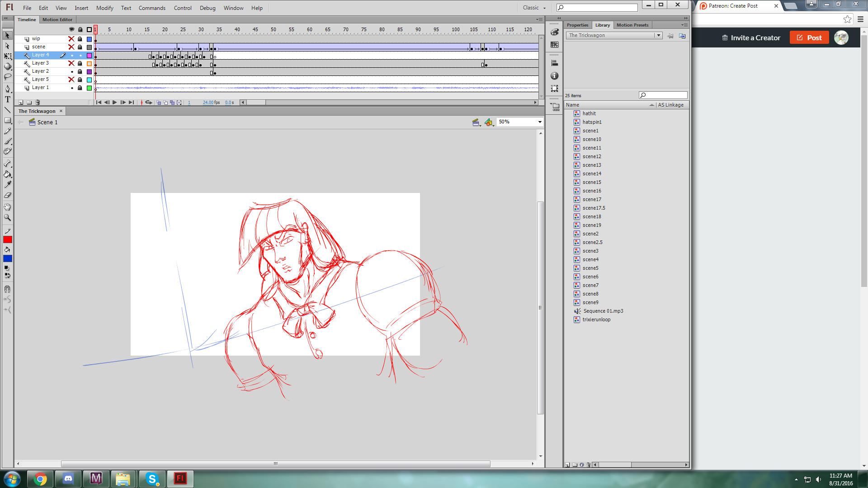Activate the Hand tool
This screenshot has height=488, width=868.
point(7,207)
